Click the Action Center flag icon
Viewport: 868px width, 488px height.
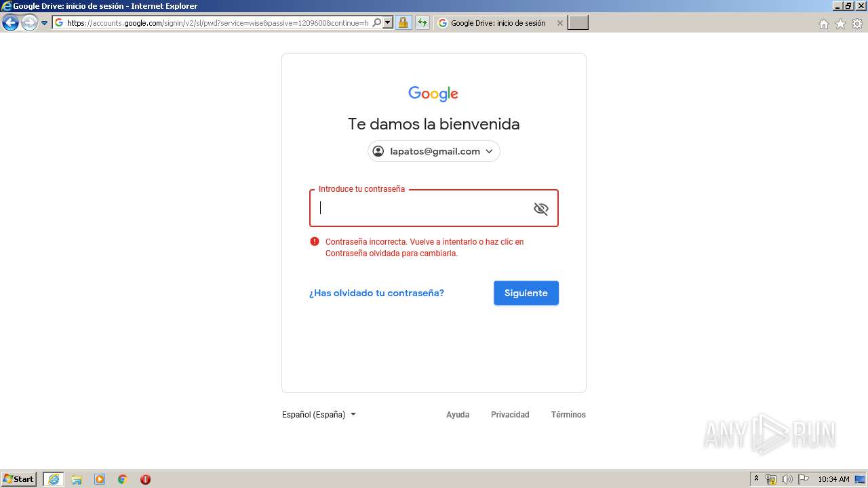(804, 479)
